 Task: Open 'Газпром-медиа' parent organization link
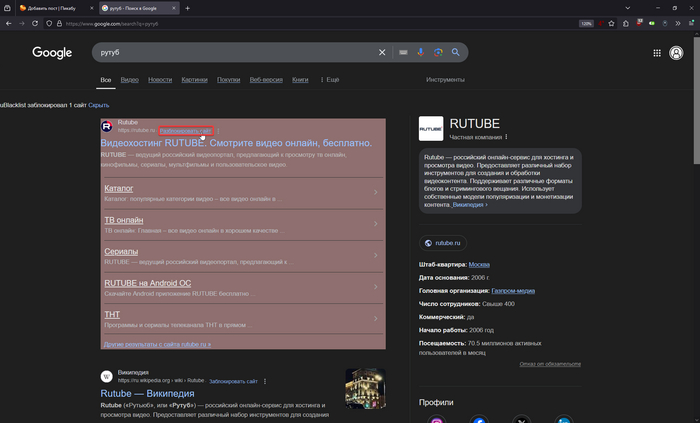513,291
